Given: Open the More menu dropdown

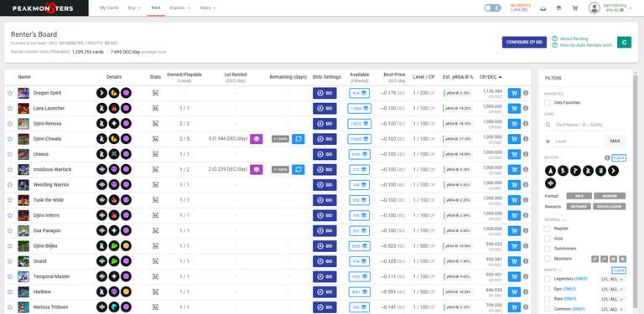Looking at the screenshot, I should (208, 8).
